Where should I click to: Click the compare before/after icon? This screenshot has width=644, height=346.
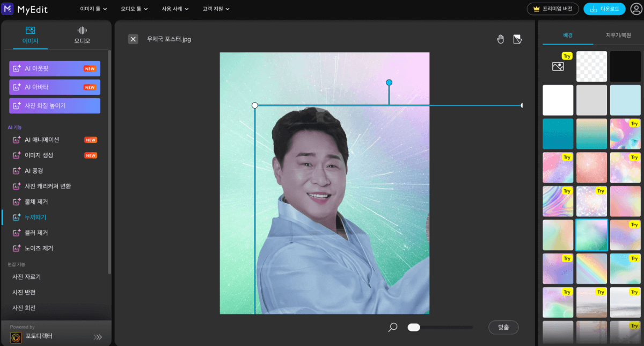pyautogui.click(x=517, y=39)
